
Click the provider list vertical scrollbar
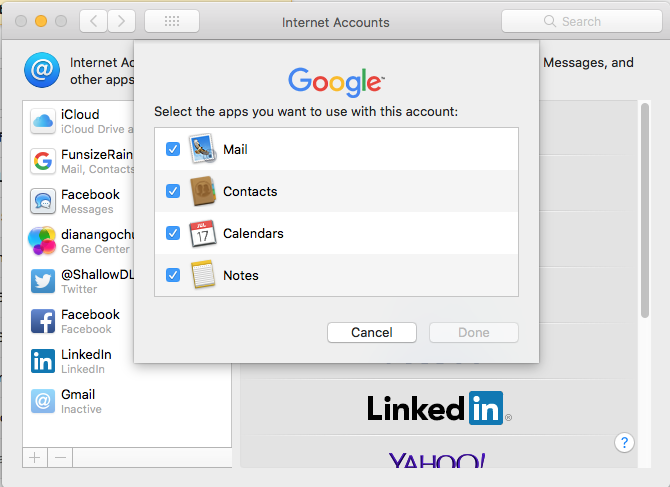(645, 210)
